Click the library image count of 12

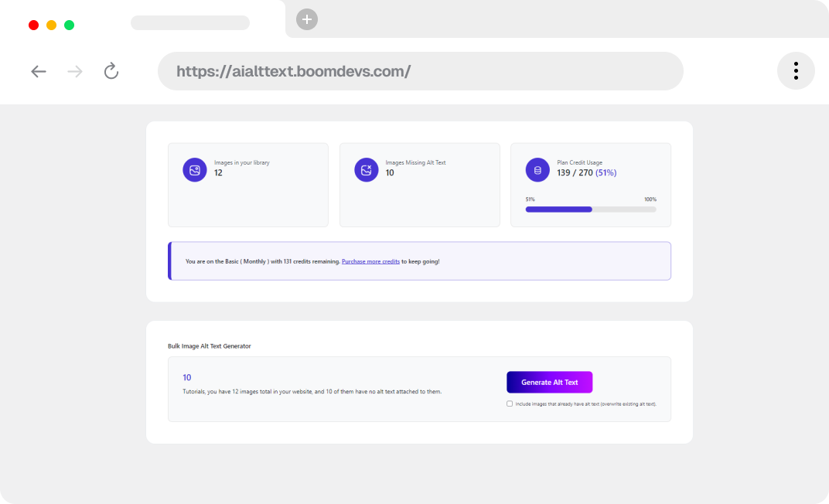pos(218,173)
